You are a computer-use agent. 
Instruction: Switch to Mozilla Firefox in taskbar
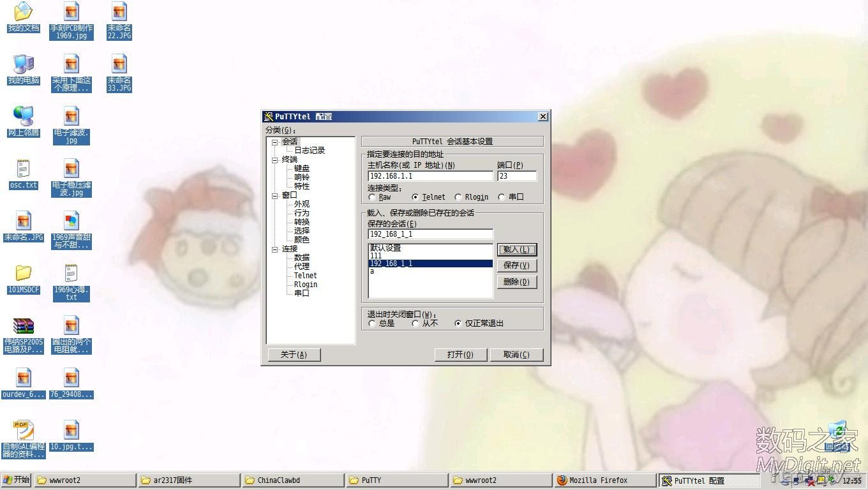coord(604,480)
